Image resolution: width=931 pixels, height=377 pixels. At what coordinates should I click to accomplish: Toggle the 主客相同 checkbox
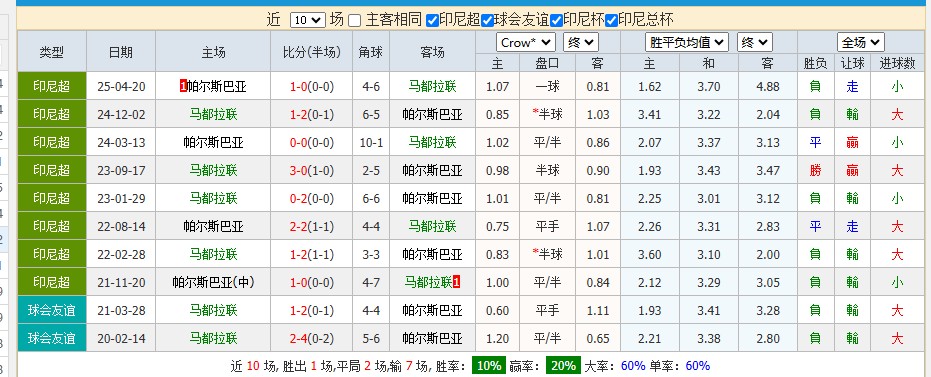click(354, 20)
